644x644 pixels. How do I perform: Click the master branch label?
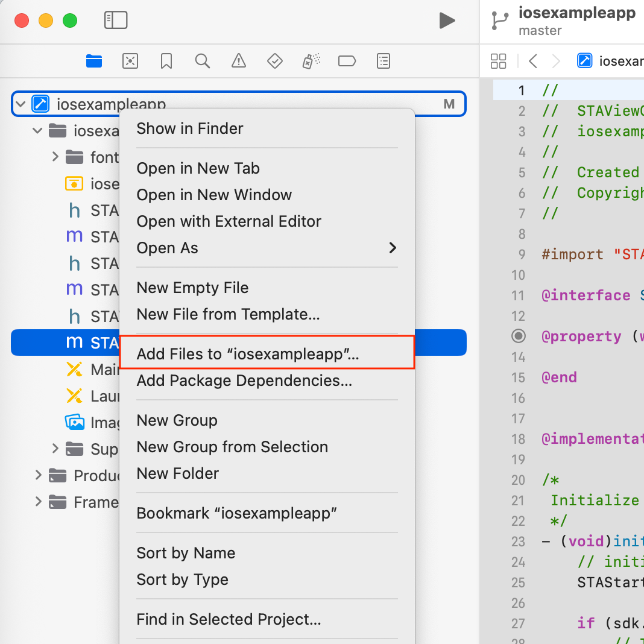[540, 30]
